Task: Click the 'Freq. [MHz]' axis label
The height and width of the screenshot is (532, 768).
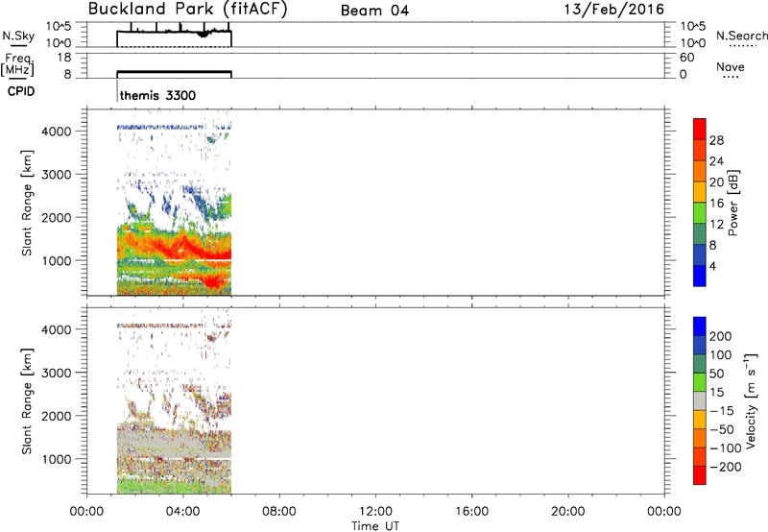Action: 18,64
